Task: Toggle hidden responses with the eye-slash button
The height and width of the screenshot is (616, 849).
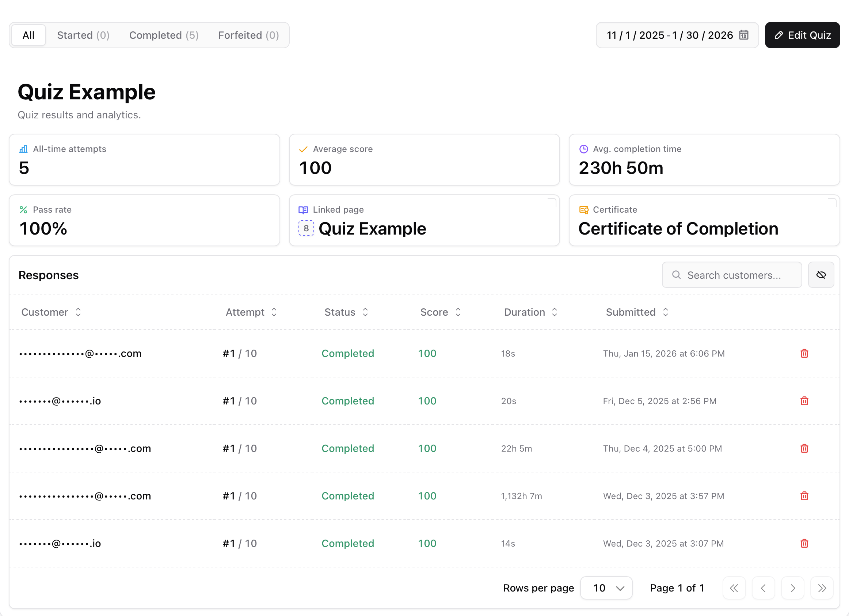Action: (x=821, y=275)
